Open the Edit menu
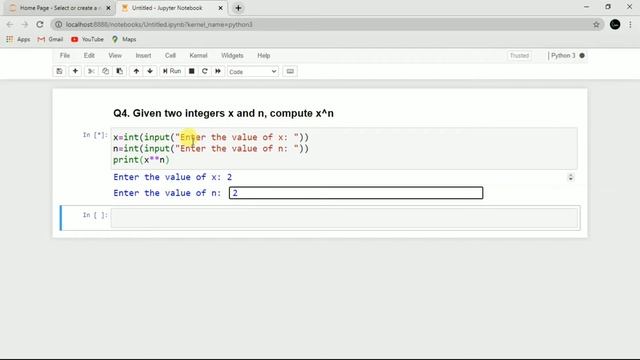This screenshot has width=640, height=360. click(x=89, y=56)
